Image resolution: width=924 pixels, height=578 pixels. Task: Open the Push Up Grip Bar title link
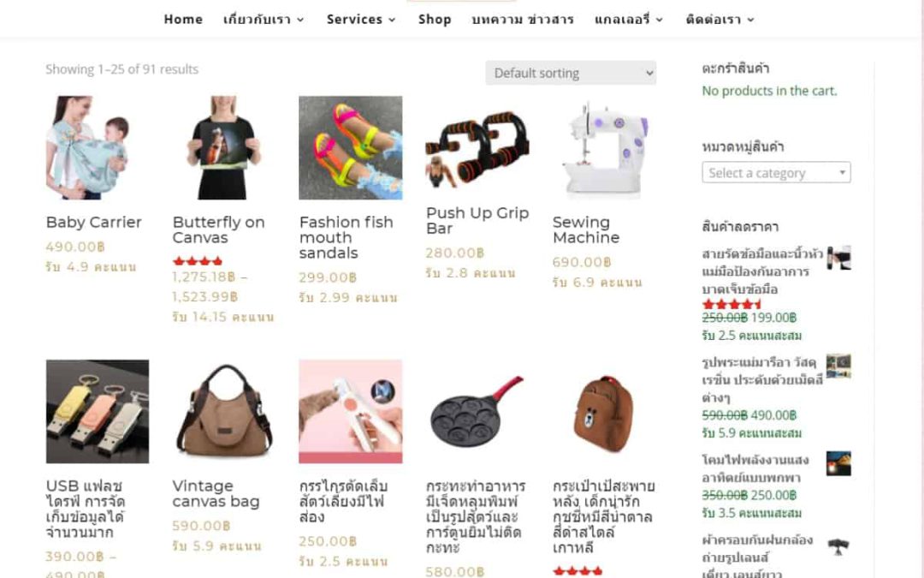(477, 221)
